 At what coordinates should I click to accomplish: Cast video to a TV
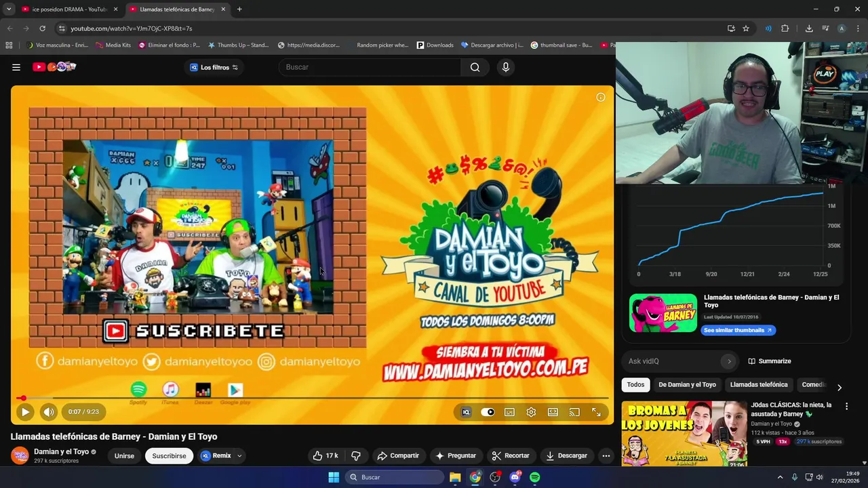coord(574,411)
